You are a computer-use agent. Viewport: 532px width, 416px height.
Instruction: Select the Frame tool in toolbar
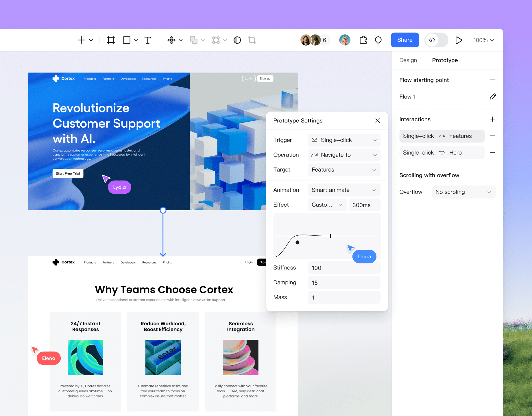(111, 40)
